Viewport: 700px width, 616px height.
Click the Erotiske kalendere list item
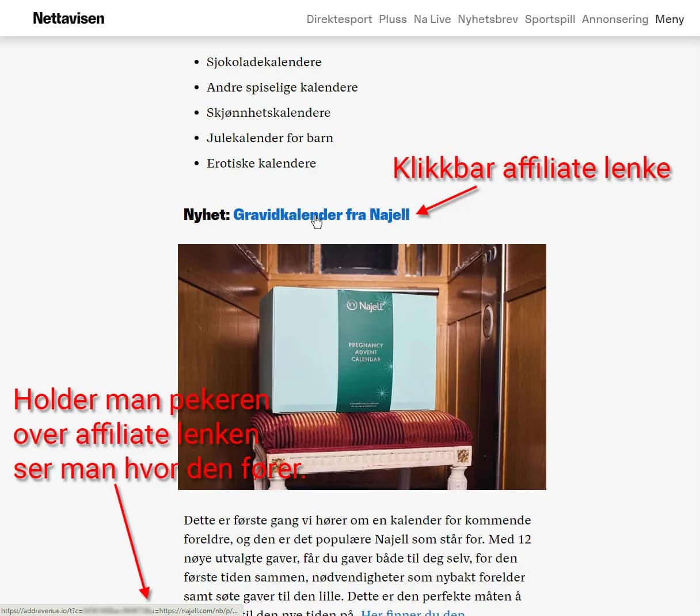261,163
